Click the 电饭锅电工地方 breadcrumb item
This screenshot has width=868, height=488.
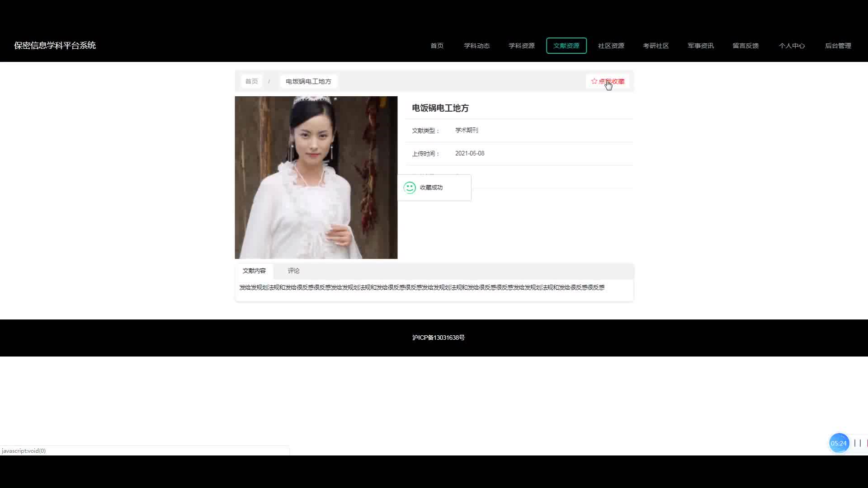308,81
